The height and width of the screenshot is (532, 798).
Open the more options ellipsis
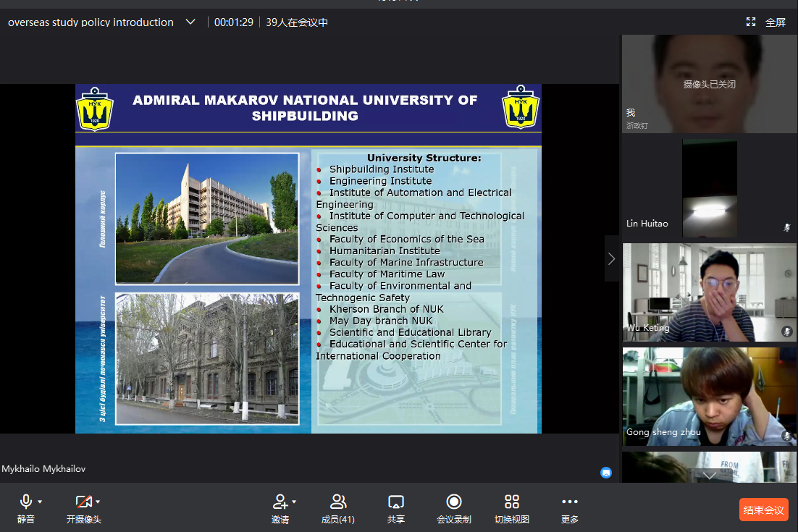[570, 502]
